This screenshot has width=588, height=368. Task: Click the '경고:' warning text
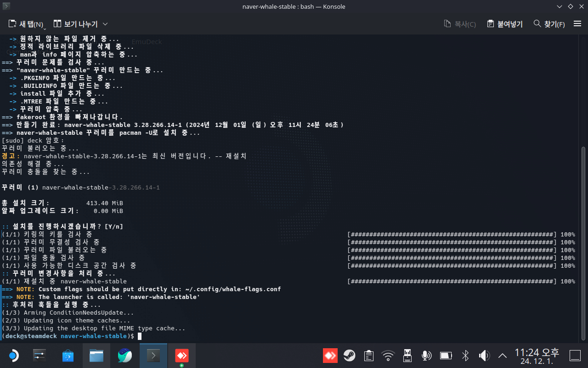pyautogui.click(x=11, y=156)
